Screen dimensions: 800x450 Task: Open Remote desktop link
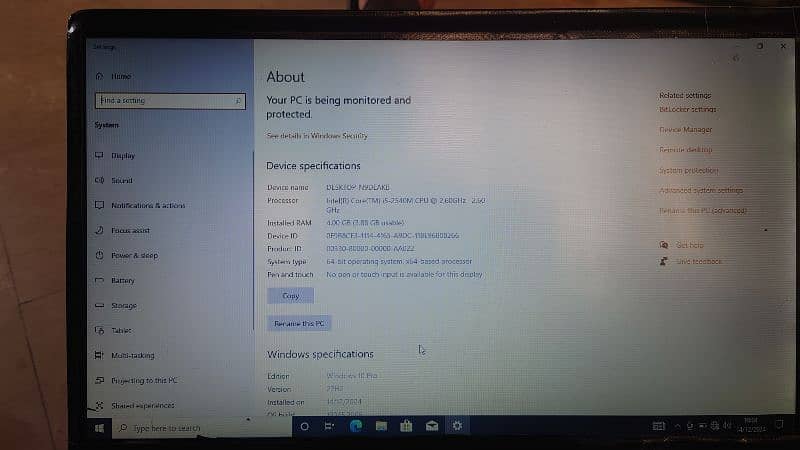pyautogui.click(x=685, y=150)
